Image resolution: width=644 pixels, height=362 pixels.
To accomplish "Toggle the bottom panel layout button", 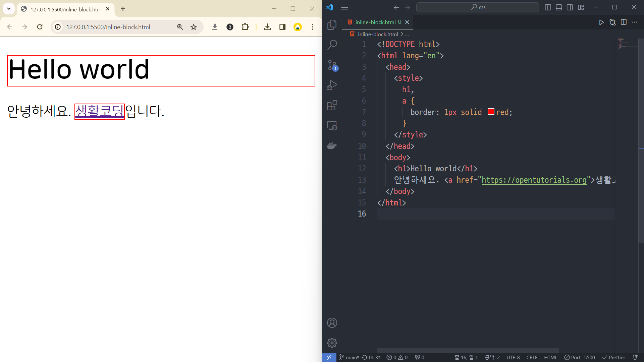I will [x=559, y=7].
